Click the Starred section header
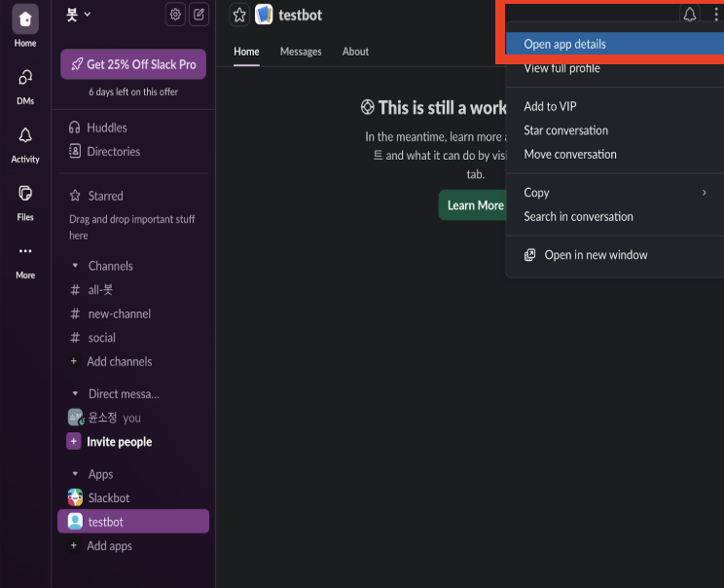Image resolution: width=724 pixels, height=588 pixels. [x=105, y=196]
